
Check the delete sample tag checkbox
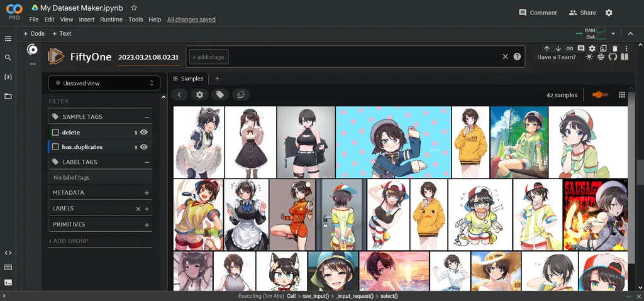point(55,133)
